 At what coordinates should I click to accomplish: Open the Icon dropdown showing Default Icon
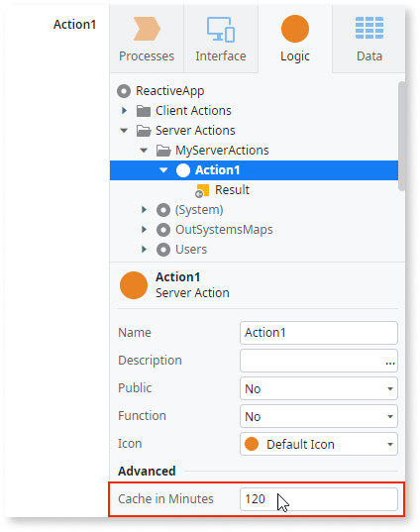[319, 444]
